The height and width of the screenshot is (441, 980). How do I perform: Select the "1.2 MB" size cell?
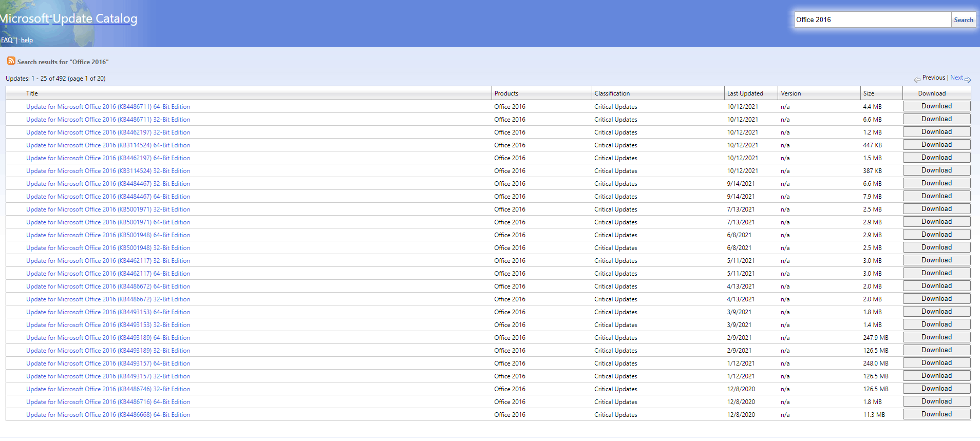[873, 132]
